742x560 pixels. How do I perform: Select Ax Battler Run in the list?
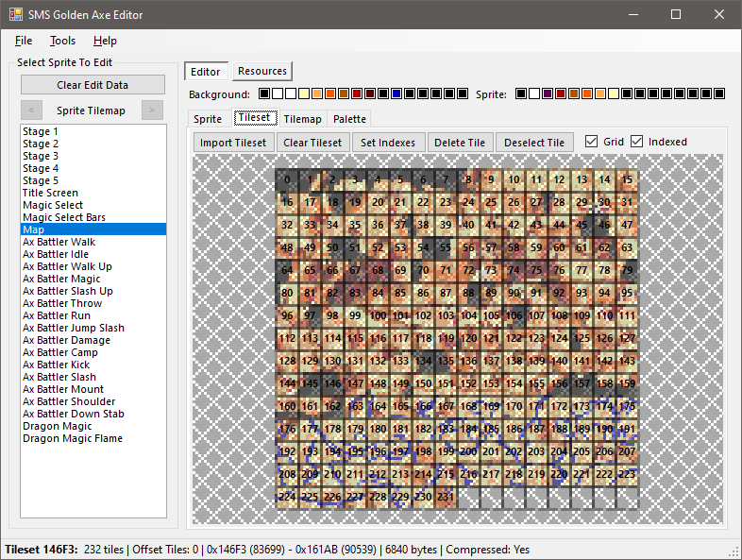point(93,315)
